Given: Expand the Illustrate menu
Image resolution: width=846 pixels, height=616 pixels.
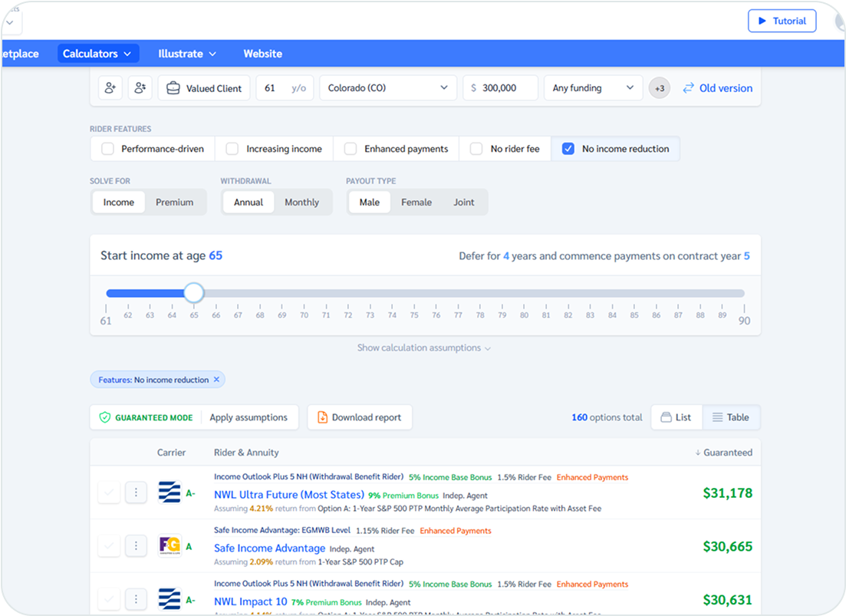Looking at the screenshot, I should tap(186, 54).
